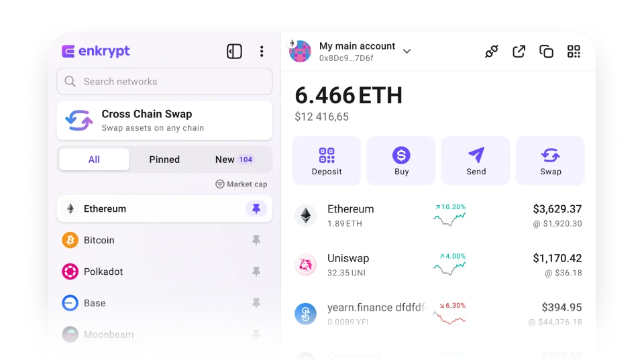Image resolution: width=644 pixels, height=362 pixels.
Task: Collapse the sidebar panel icon
Action: [x=234, y=52]
